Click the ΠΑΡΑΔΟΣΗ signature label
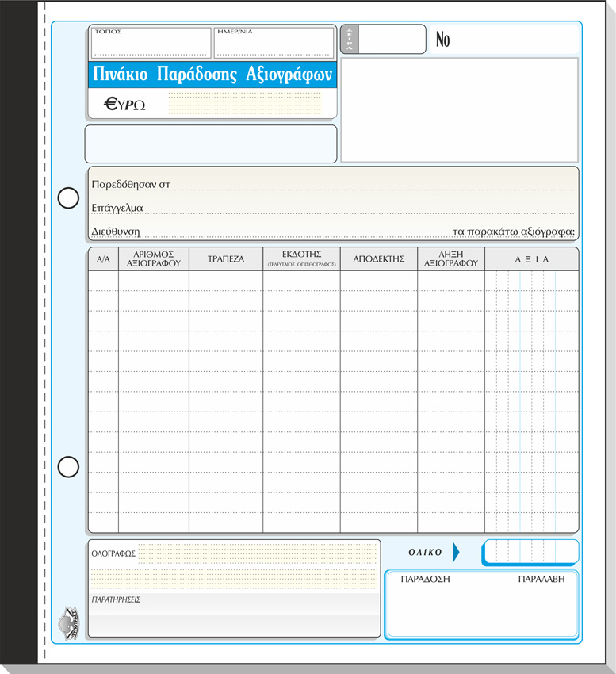 425,580
